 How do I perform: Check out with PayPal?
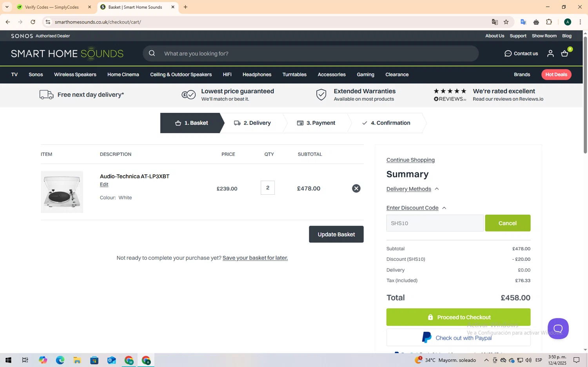click(458, 337)
